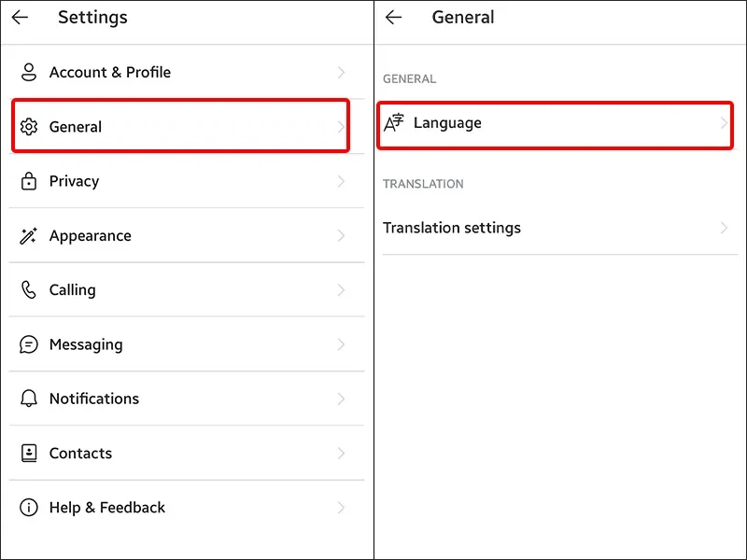The width and height of the screenshot is (747, 560).
Task: Select the Messaging chat bubble icon
Action: [28, 344]
